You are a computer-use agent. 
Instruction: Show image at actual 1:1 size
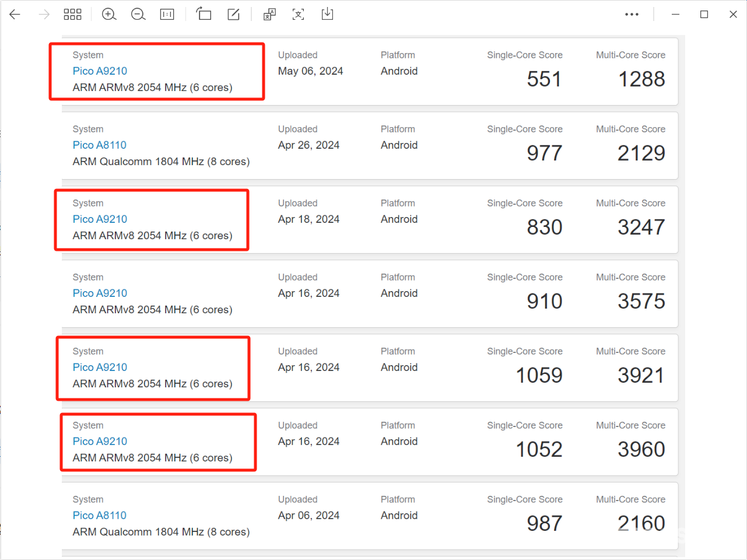pyautogui.click(x=167, y=15)
